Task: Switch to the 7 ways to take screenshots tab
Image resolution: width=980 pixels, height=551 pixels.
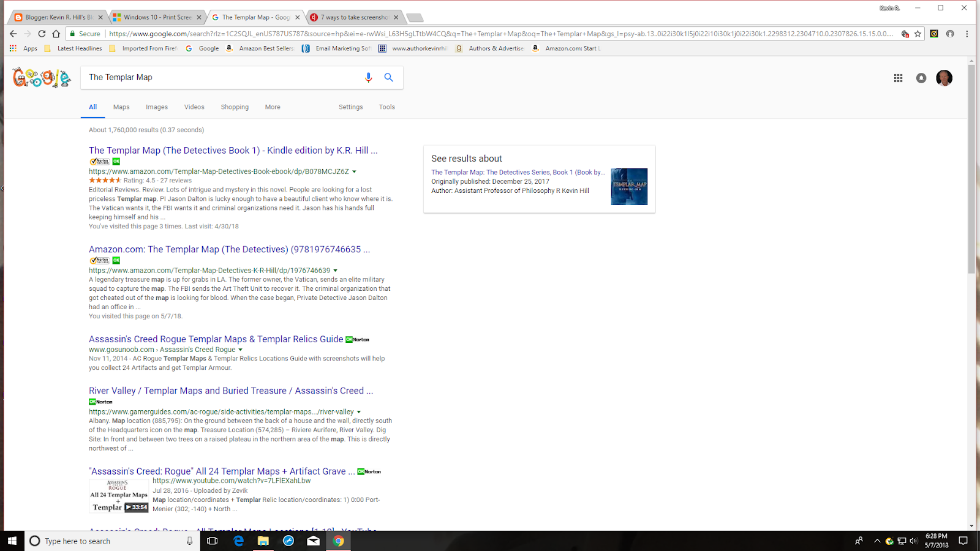Action: pyautogui.click(x=354, y=17)
